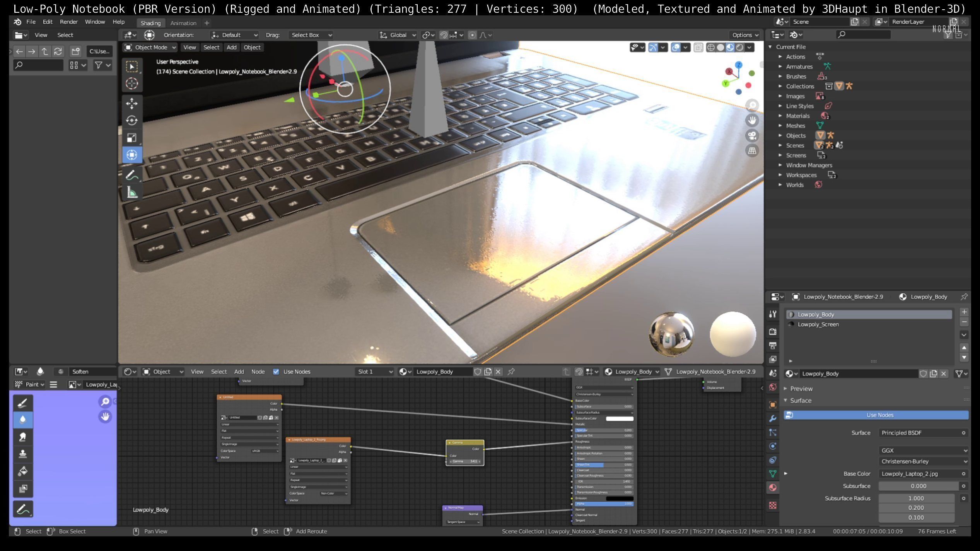
Task: Expand the Materials entry in outliner
Action: pyautogui.click(x=780, y=116)
